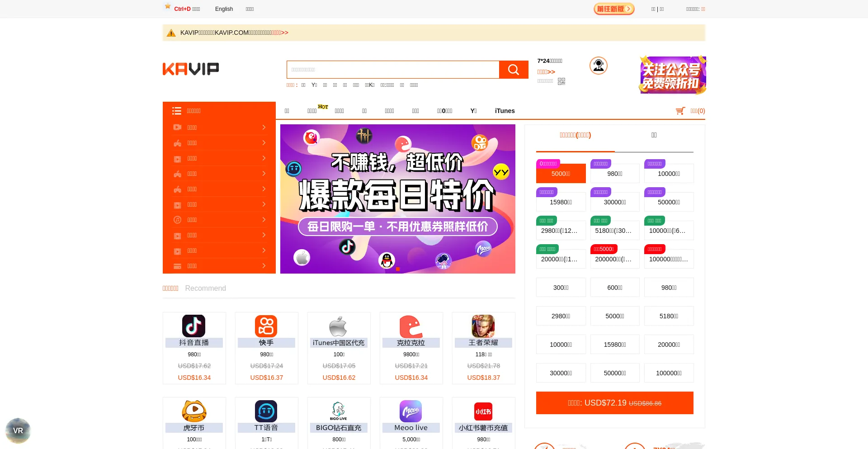
Task: Switch to the Recommend tab label
Action: pos(205,288)
